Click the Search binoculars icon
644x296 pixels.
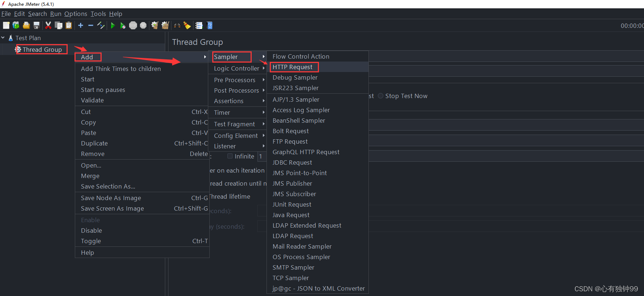click(x=177, y=25)
